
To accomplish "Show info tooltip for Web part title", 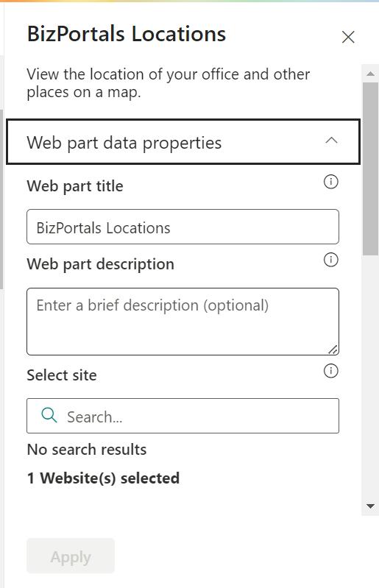I will click(330, 182).
